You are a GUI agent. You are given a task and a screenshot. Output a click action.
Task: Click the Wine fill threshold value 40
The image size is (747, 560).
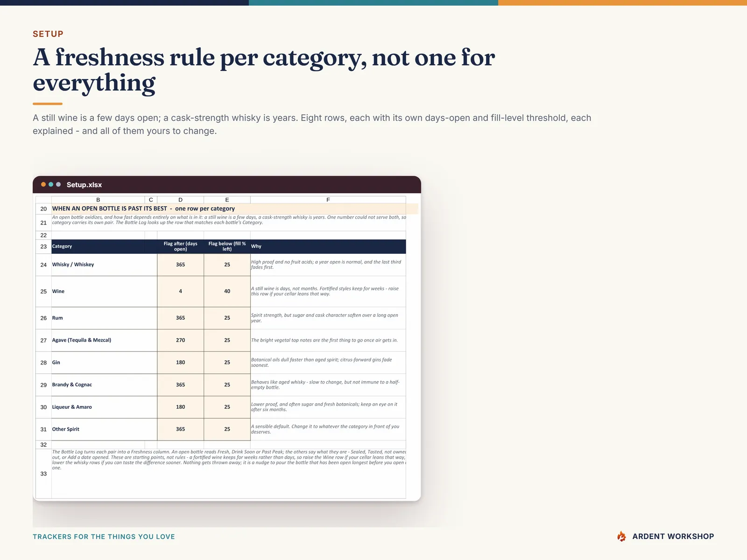(227, 291)
